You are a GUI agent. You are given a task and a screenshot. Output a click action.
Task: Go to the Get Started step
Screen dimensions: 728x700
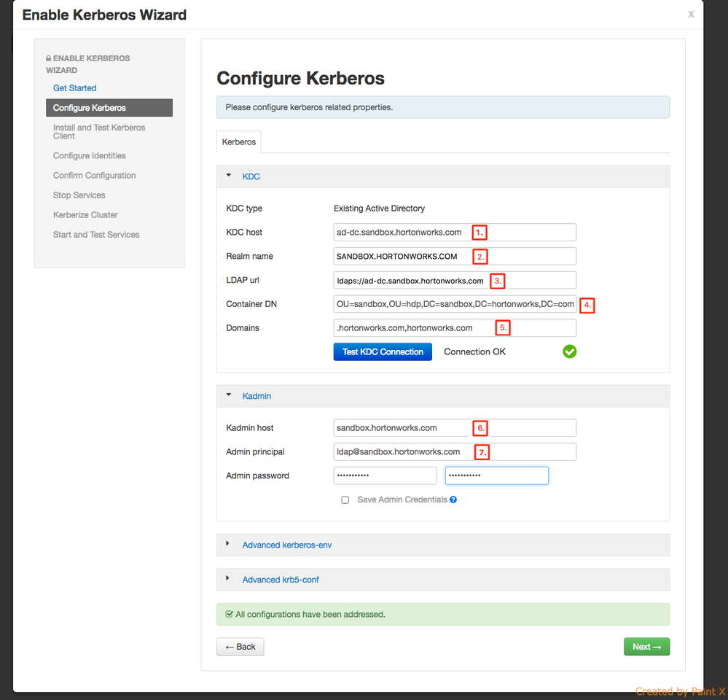(x=75, y=88)
